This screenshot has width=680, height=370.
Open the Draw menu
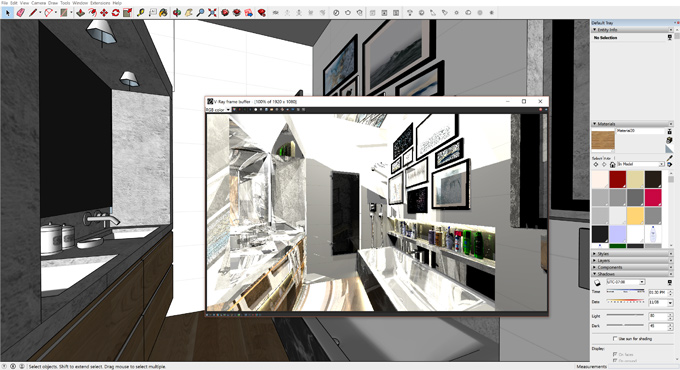pos(53,3)
